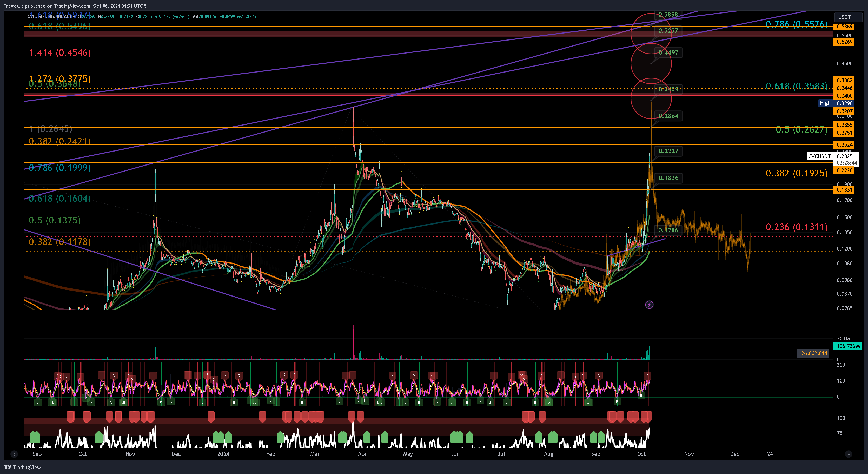Click the May label on time axis
868x474 pixels.
coord(408,454)
